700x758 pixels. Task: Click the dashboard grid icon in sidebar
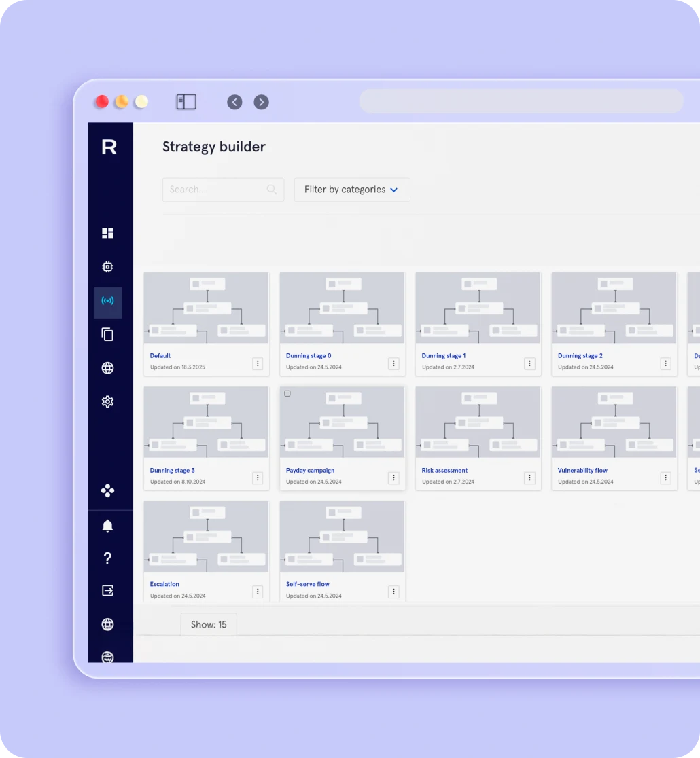pyautogui.click(x=107, y=234)
